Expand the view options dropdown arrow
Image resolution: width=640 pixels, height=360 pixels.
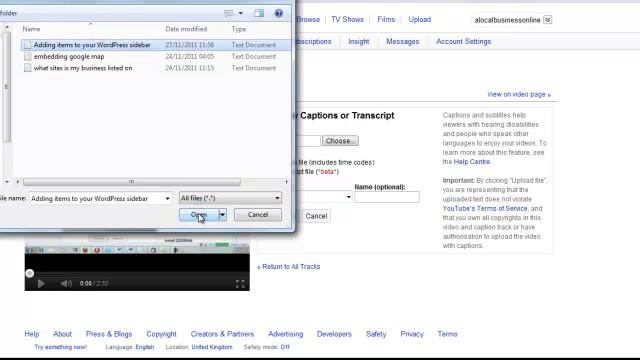point(241,13)
